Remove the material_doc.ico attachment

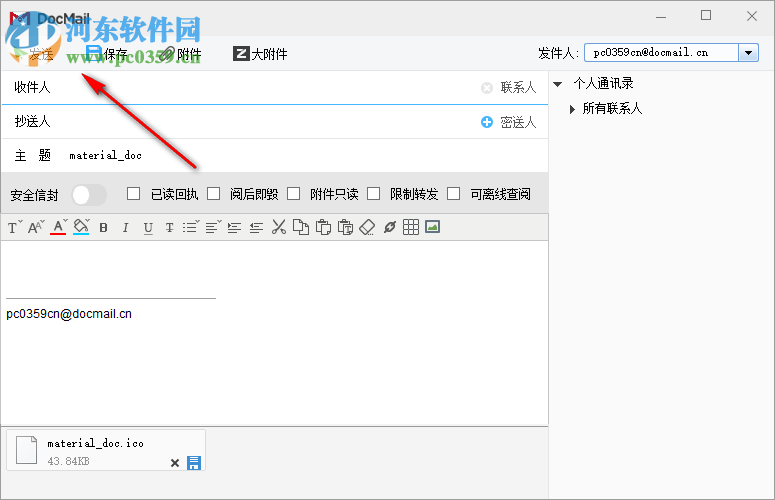pyautogui.click(x=174, y=463)
